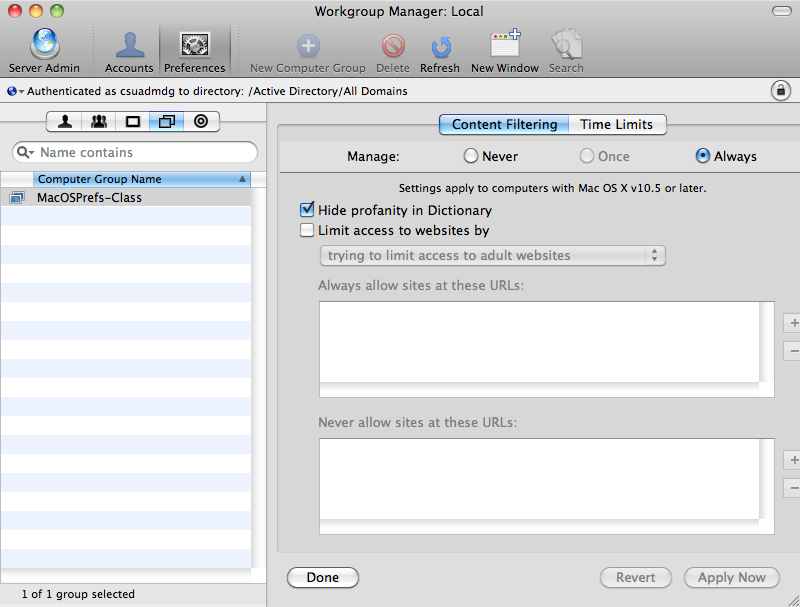
Task: Open a New Window
Action: (x=505, y=51)
